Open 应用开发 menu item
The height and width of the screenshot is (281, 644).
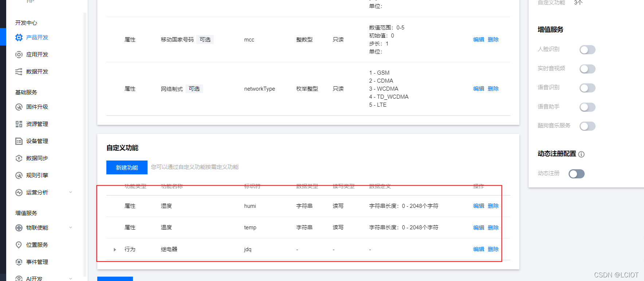37,55
